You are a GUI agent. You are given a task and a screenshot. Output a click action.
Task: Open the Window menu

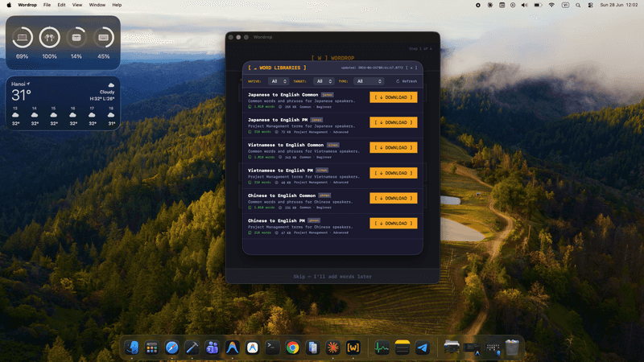97,5
